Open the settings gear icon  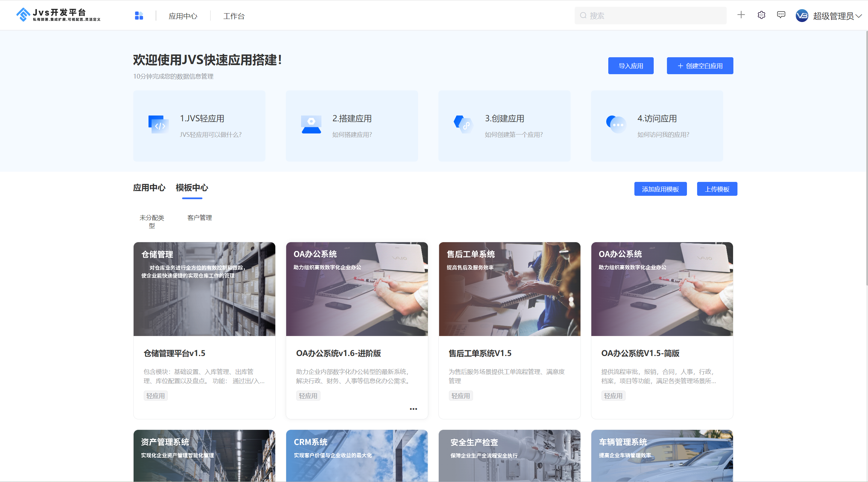762,15
